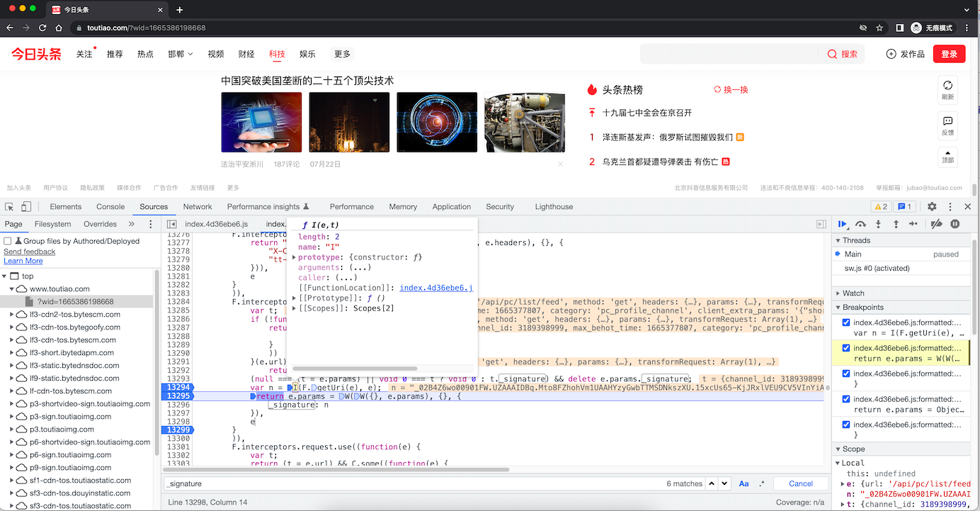The width and height of the screenshot is (980, 511).
Task: Show warnings count badge with 2
Action: click(x=881, y=207)
